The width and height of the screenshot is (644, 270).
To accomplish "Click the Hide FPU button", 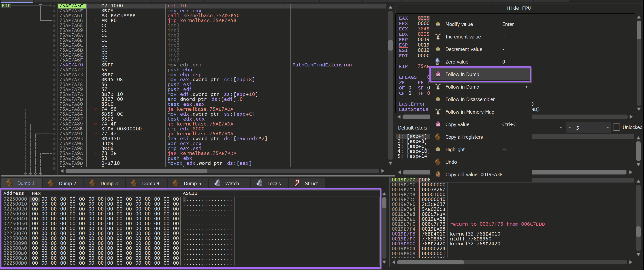I will click(x=518, y=8).
